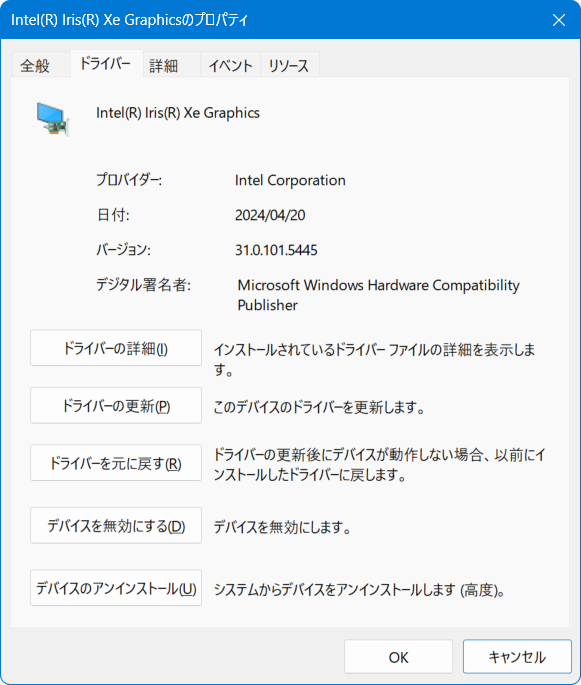The width and height of the screenshot is (581, 685).
Task: Click the このデバイスのドライバーを更新します description
Action: [x=319, y=408]
